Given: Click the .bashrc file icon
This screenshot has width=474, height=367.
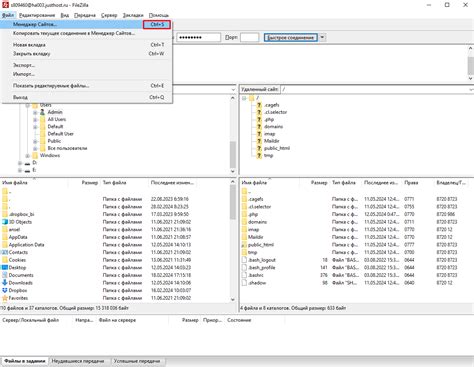Looking at the screenshot, I should click(244, 275).
